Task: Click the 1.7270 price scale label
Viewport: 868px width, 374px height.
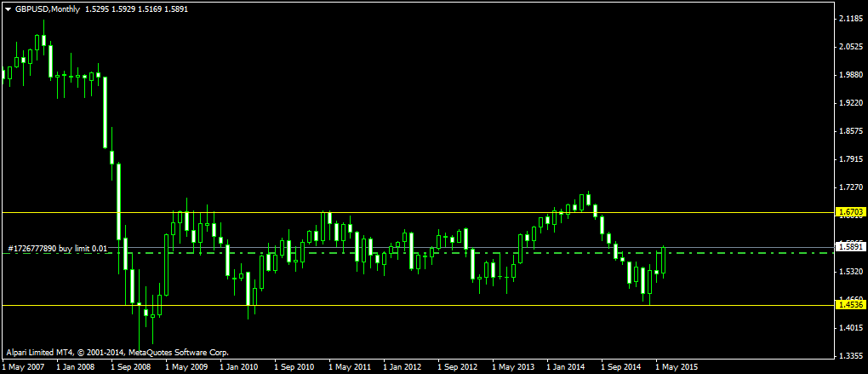Action: [x=850, y=187]
